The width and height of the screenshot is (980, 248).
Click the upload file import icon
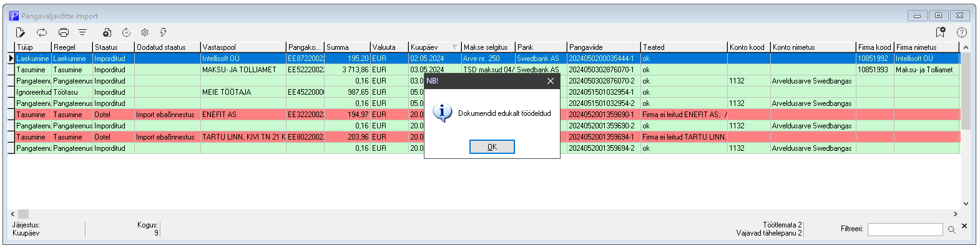(107, 32)
